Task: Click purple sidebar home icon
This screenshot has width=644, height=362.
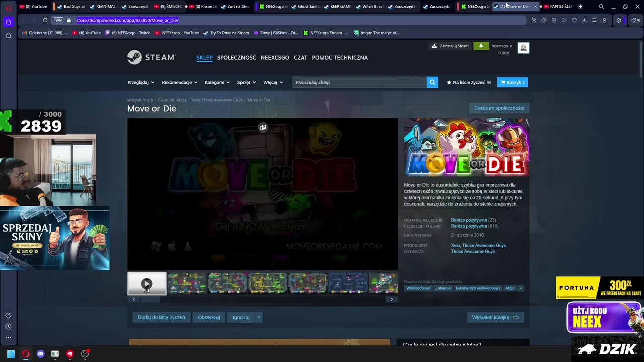Action: (8, 22)
